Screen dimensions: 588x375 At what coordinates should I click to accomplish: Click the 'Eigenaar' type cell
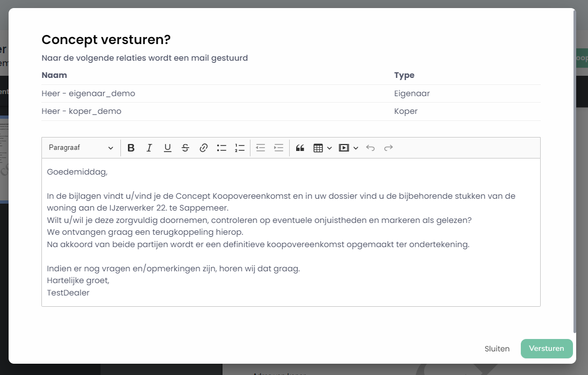coord(412,93)
